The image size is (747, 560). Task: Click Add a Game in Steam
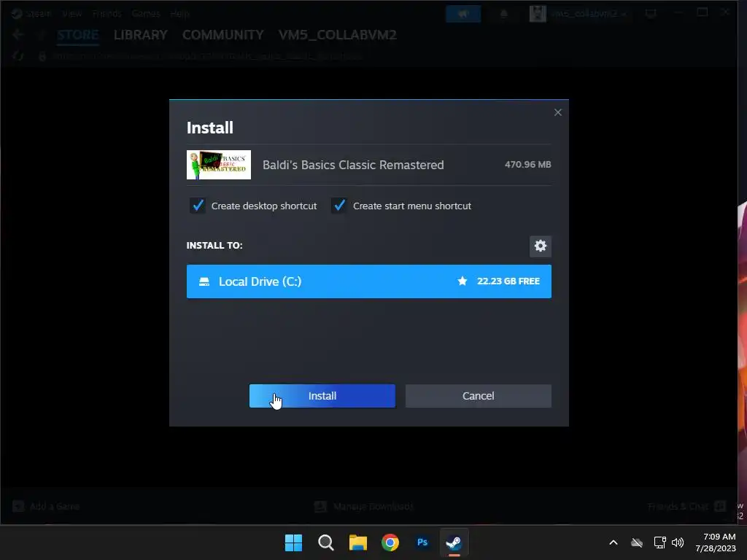(46, 506)
